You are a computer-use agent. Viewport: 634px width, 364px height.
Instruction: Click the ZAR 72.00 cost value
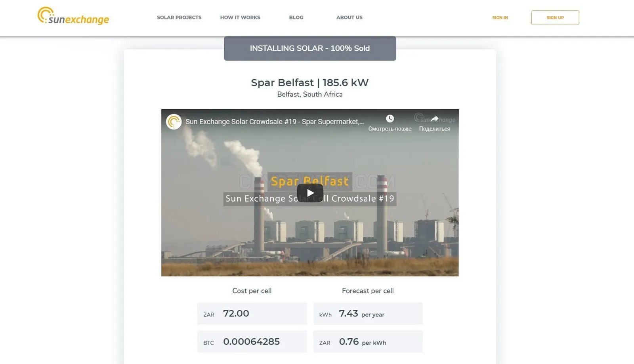252,314
